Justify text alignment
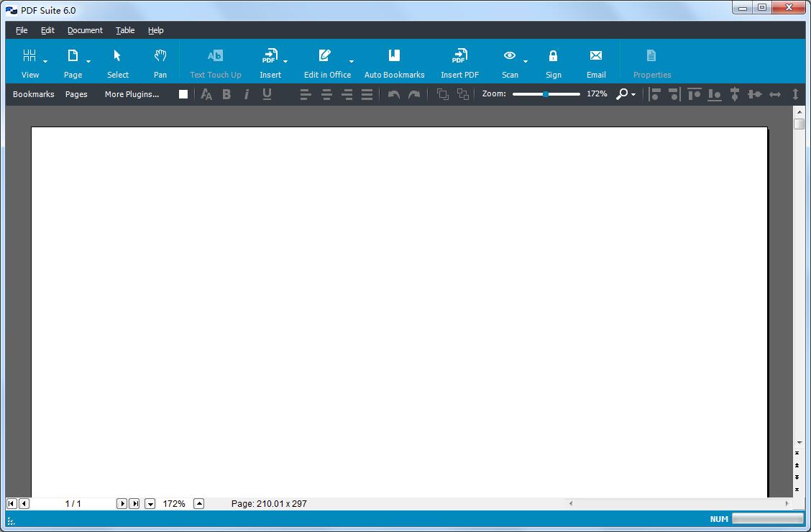 367,94
